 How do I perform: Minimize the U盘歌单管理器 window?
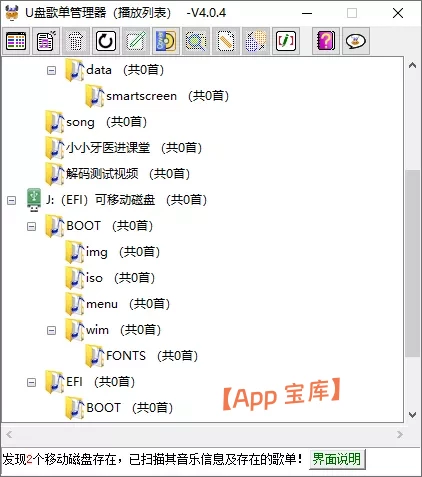click(307, 13)
